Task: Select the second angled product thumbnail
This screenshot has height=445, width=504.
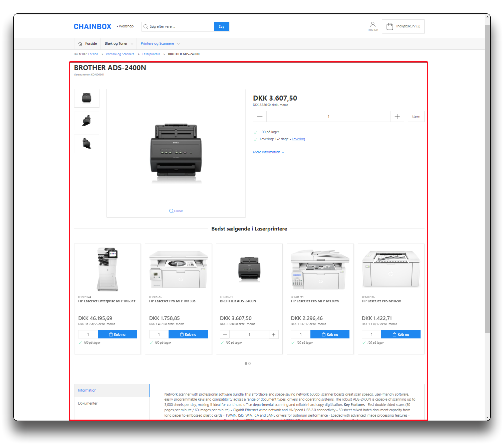Action: (87, 121)
